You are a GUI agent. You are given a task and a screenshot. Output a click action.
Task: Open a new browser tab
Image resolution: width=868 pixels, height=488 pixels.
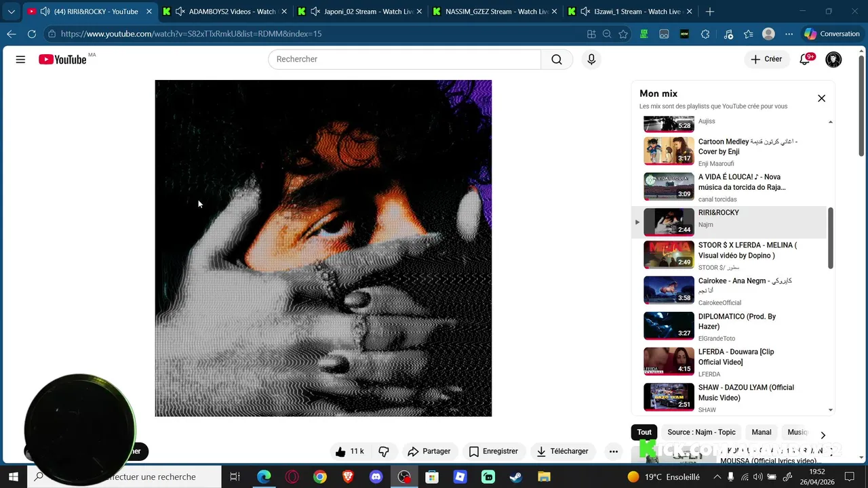click(x=710, y=12)
